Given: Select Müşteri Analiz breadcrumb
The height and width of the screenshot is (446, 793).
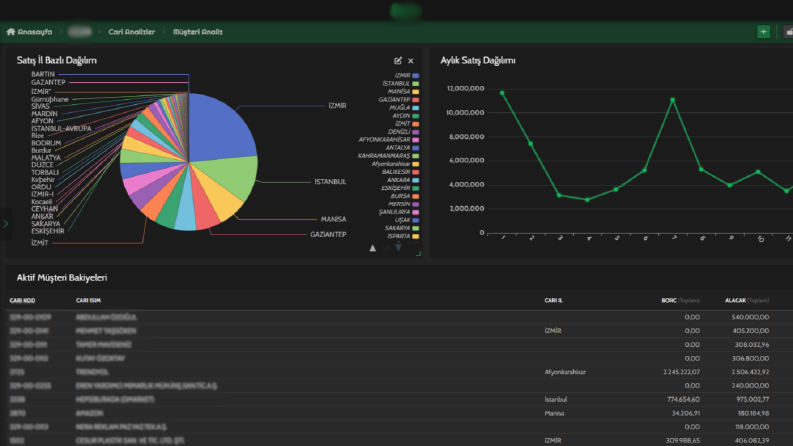Looking at the screenshot, I should [198, 32].
